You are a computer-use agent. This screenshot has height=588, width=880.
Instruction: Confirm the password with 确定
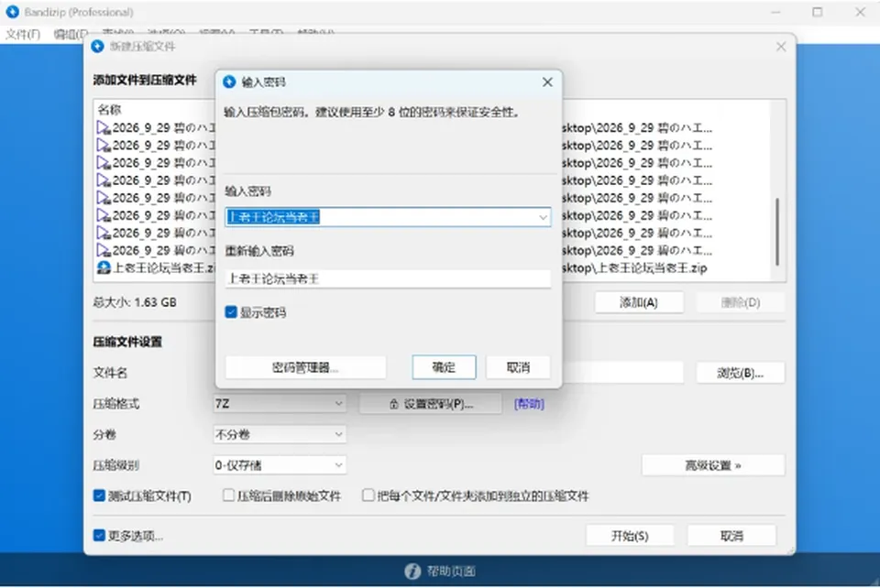pos(444,367)
